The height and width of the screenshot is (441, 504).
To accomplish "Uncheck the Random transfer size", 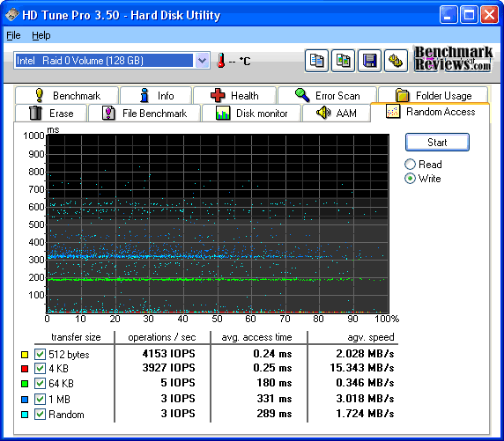I will 40,414.
